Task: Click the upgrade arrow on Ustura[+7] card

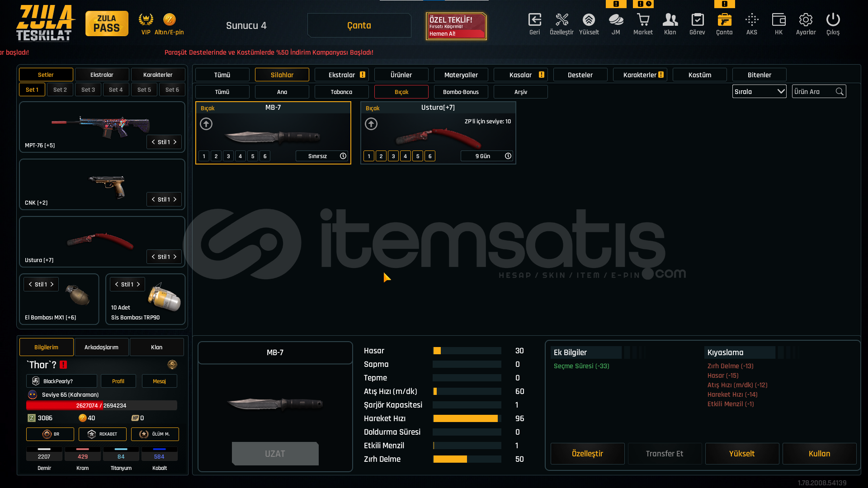Action: coord(371,124)
